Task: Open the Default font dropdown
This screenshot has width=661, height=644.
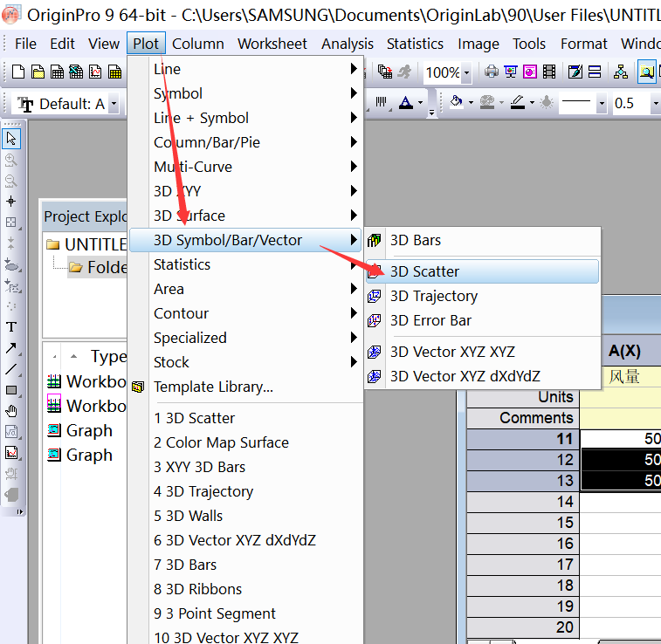Action: coord(114,104)
